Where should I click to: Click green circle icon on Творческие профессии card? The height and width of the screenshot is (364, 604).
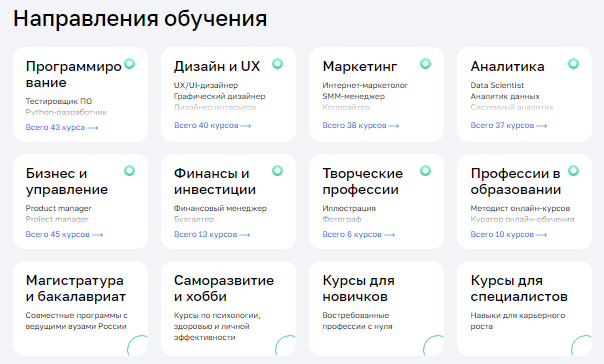click(x=425, y=171)
